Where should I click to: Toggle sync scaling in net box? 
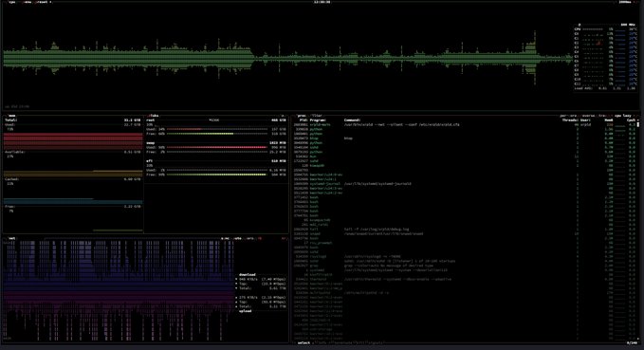pyautogui.click(x=225, y=238)
